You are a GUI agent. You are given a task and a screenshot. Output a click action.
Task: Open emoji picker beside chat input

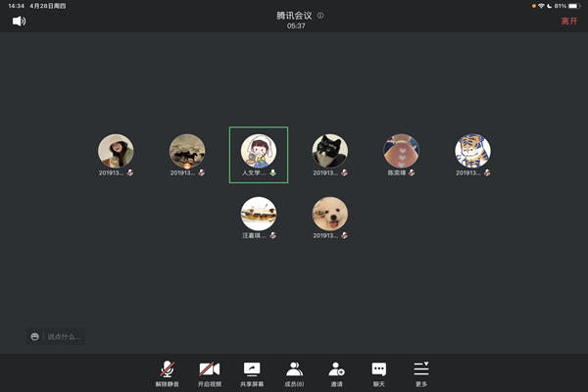point(35,337)
